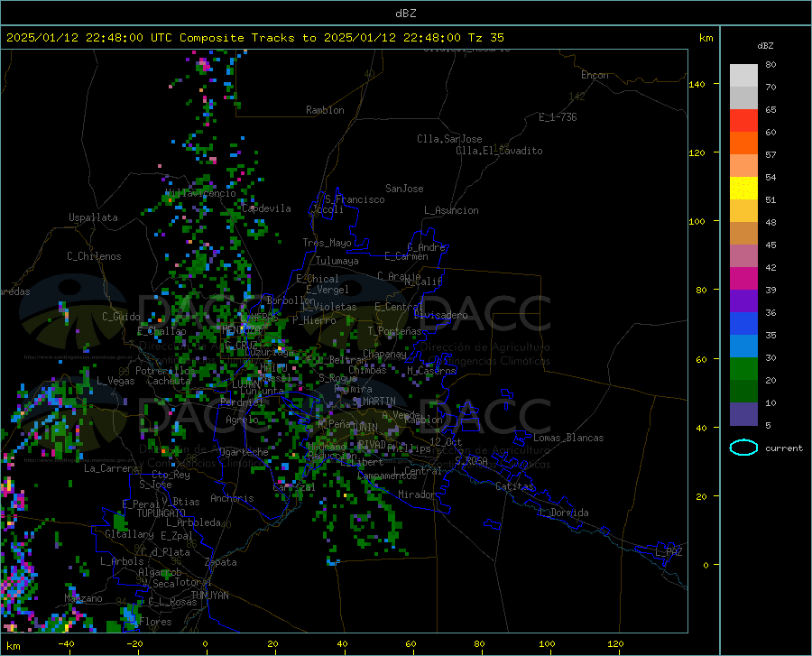Screen dimensions: 812x656
Task: Click the 'E_1-736' location label
Action: pyautogui.click(x=558, y=117)
